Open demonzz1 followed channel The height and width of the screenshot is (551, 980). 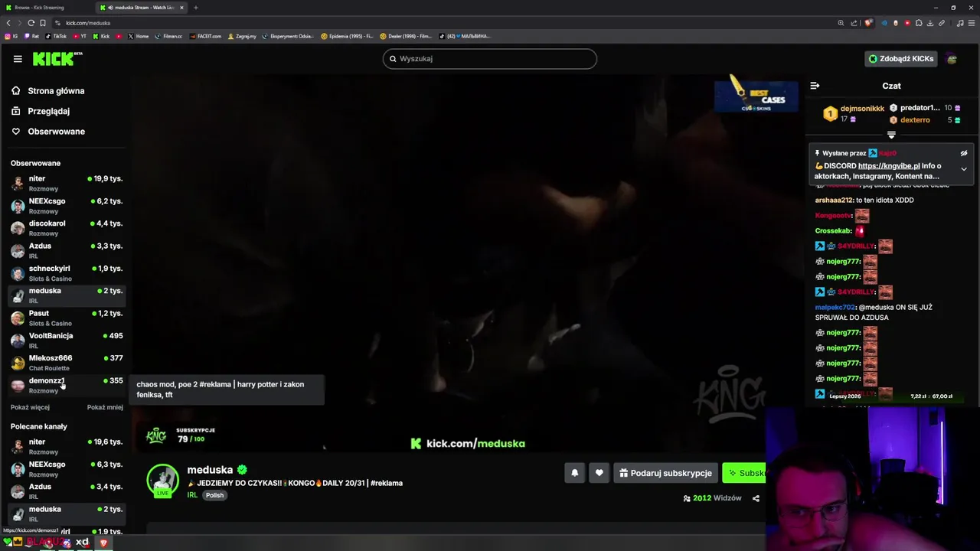pos(66,385)
